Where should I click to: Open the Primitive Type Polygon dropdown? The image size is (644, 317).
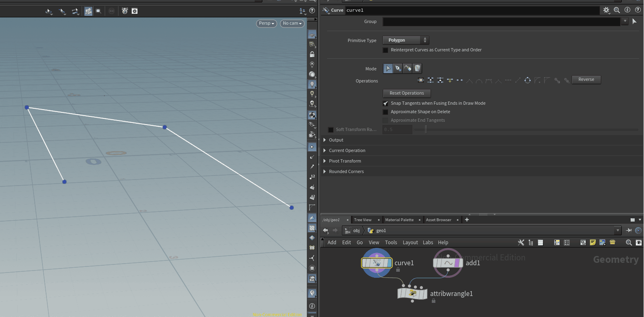tap(405, 40)
